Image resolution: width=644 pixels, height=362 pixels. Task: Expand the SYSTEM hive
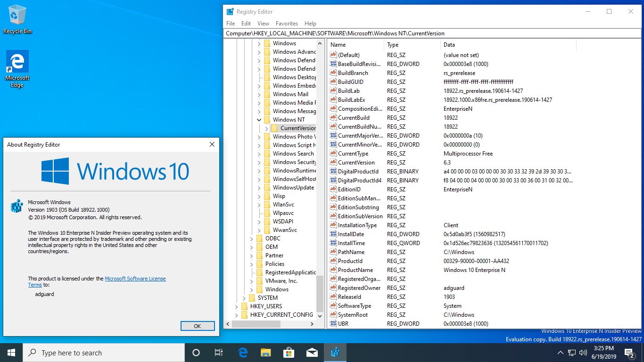click(244, 298)
